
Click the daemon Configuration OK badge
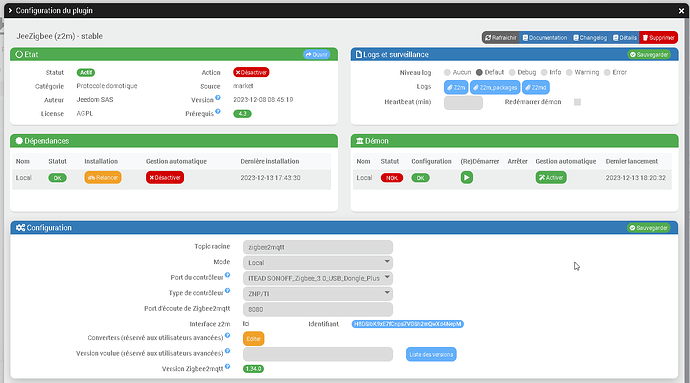420,178
